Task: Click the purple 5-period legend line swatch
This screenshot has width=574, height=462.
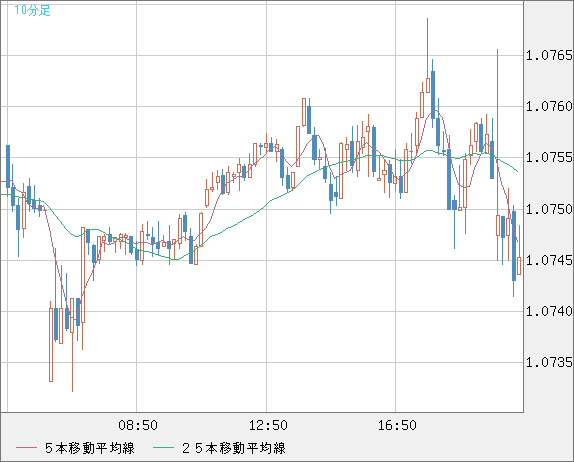Action: 26,448
